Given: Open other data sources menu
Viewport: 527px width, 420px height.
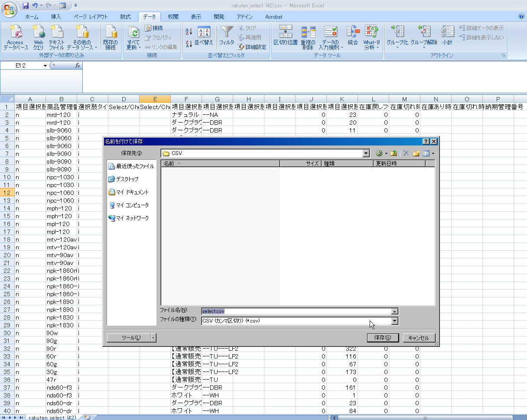Looking at the screenshot, I should tap(81, 38).
